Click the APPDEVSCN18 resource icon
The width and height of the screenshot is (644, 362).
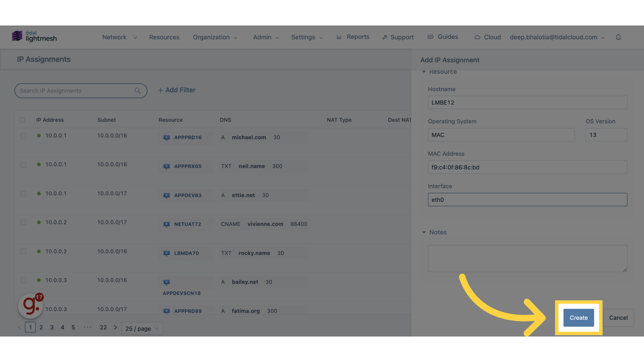pos(167,282)
